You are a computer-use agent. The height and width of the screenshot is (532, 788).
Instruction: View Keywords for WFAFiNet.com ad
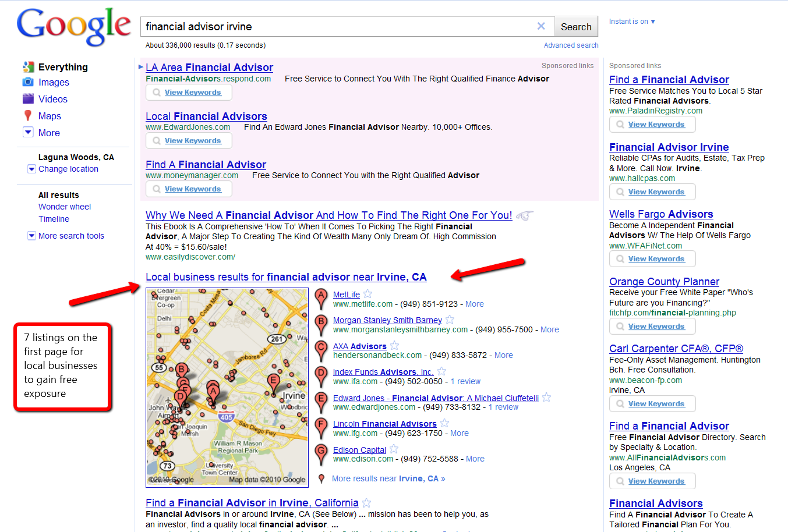[x=652, y=258]
